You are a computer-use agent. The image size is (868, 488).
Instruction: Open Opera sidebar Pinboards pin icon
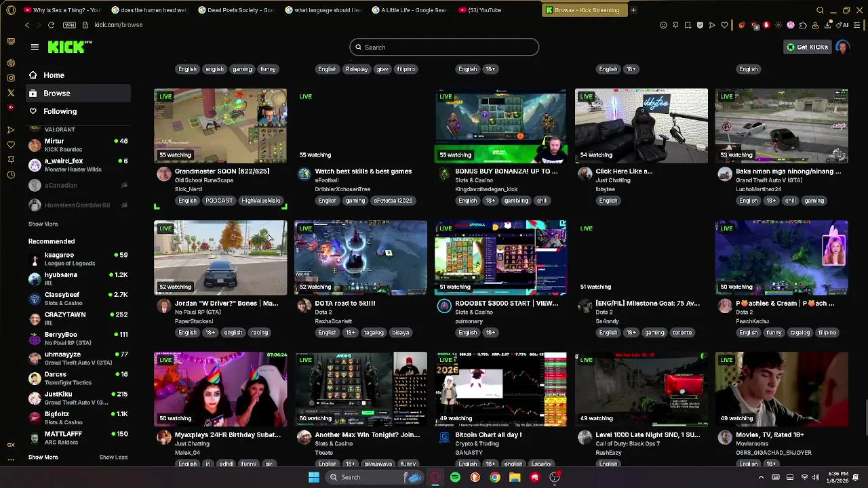coord(11,159)
